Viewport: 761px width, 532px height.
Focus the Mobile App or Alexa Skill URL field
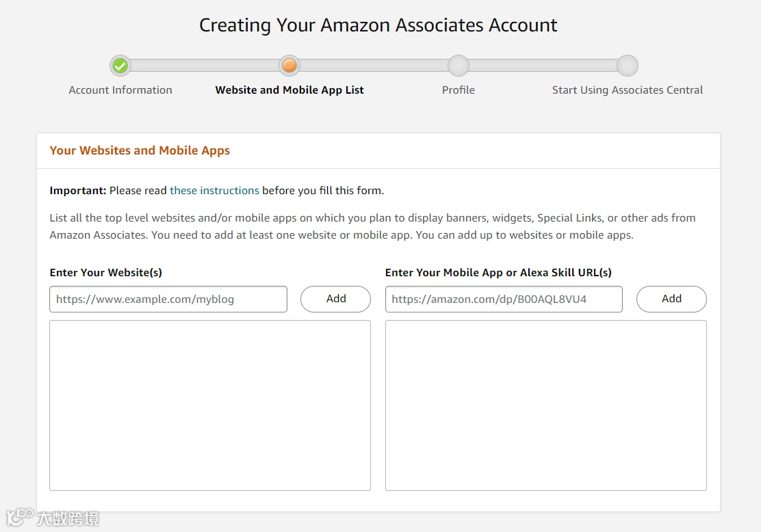504,299
